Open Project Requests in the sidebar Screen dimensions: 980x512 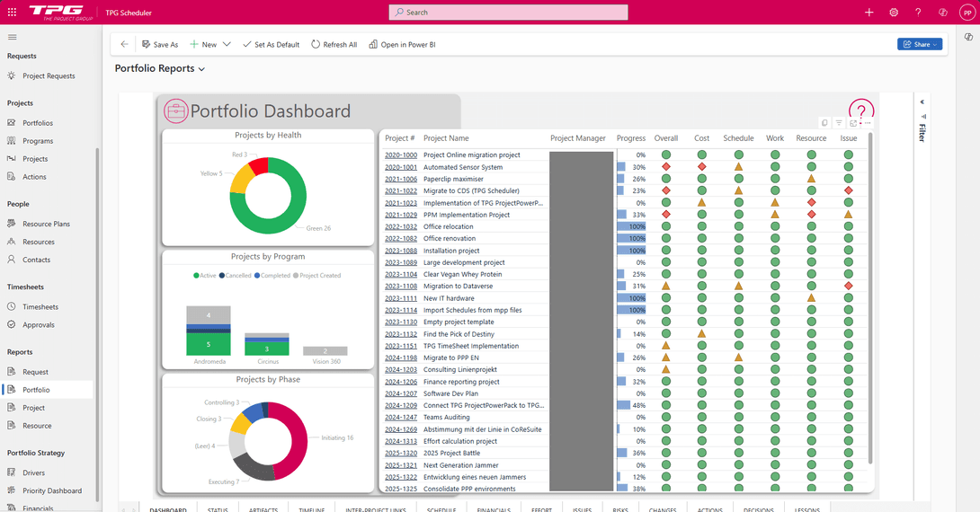[x=49, y=75]
